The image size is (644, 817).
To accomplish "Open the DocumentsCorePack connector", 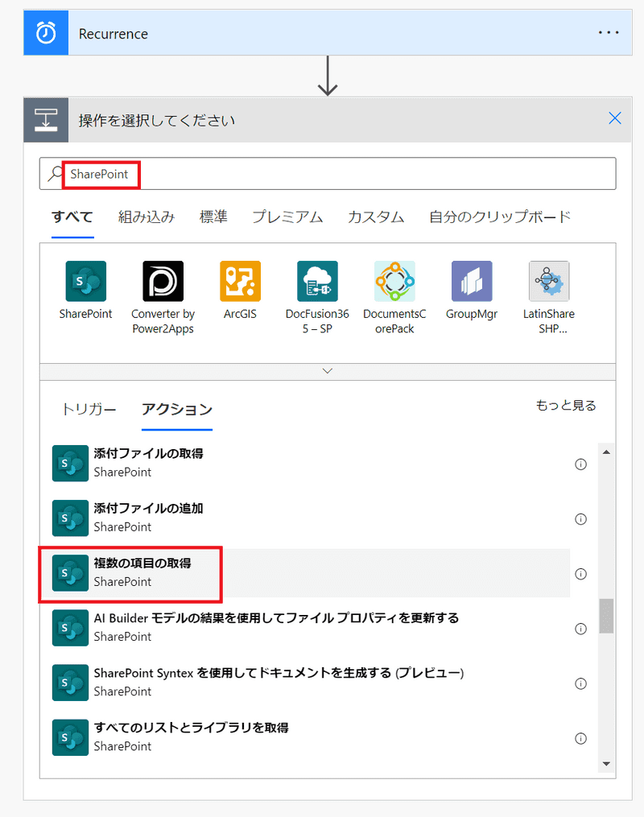I will (394, 282).
